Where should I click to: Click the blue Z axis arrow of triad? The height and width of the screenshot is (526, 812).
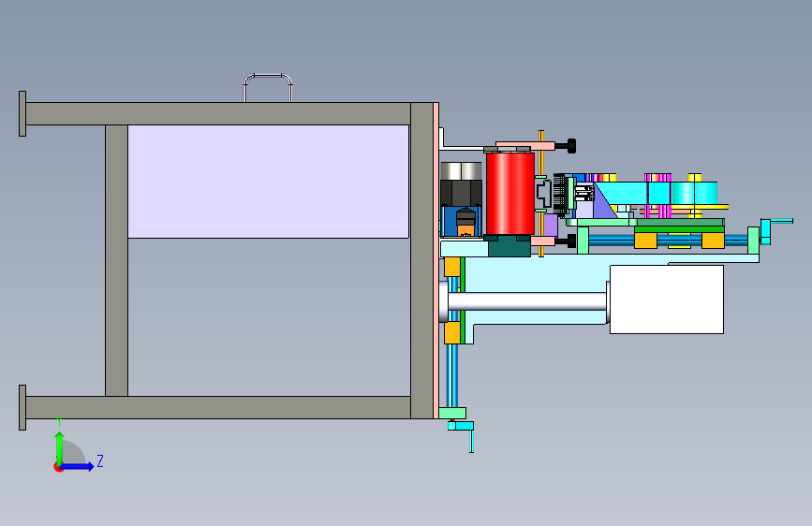[79, 466]
